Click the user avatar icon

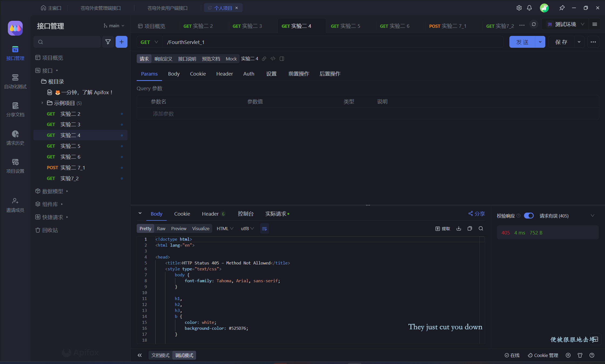point(544,8)
